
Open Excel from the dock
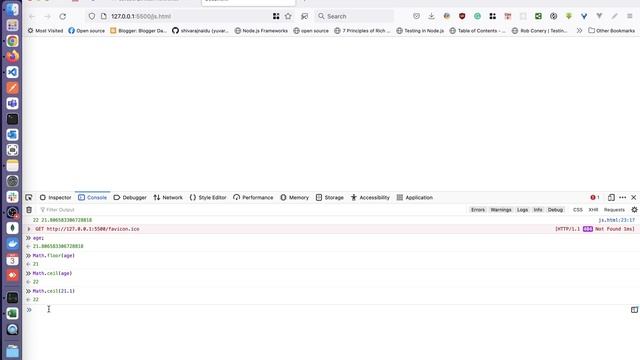click(x=13, y=313)
